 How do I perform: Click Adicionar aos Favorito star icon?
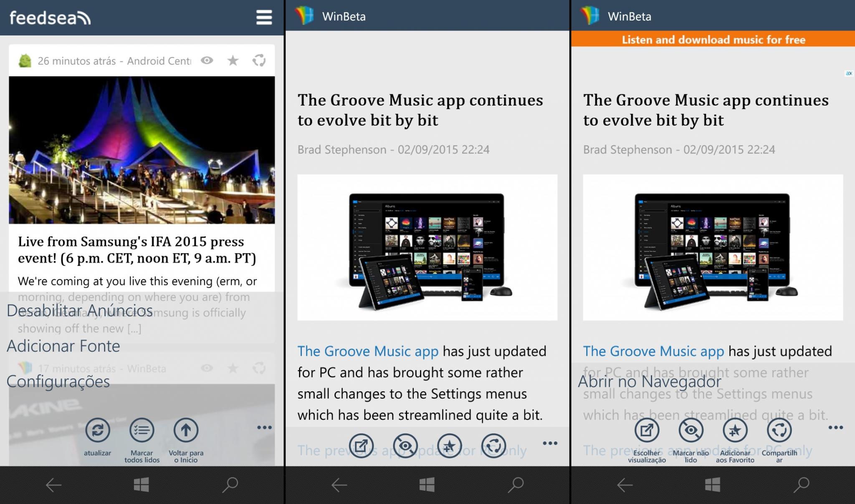[x=735, y=430]
